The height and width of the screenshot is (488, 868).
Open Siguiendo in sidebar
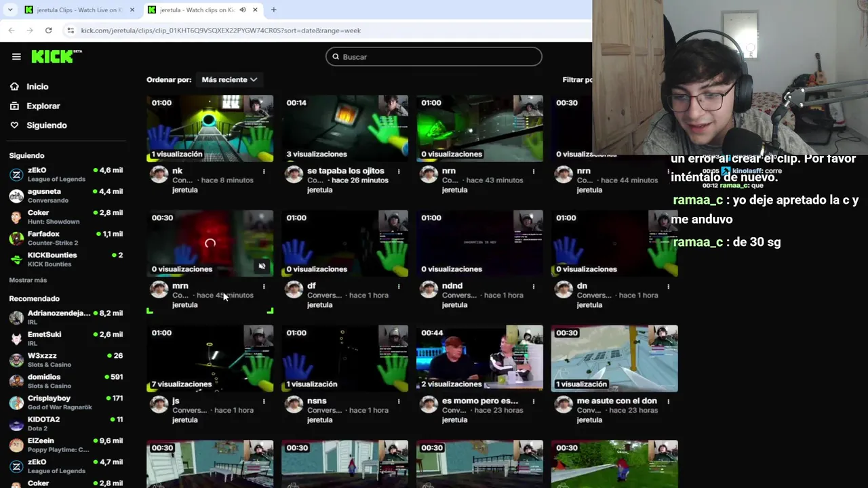(47, 125)
